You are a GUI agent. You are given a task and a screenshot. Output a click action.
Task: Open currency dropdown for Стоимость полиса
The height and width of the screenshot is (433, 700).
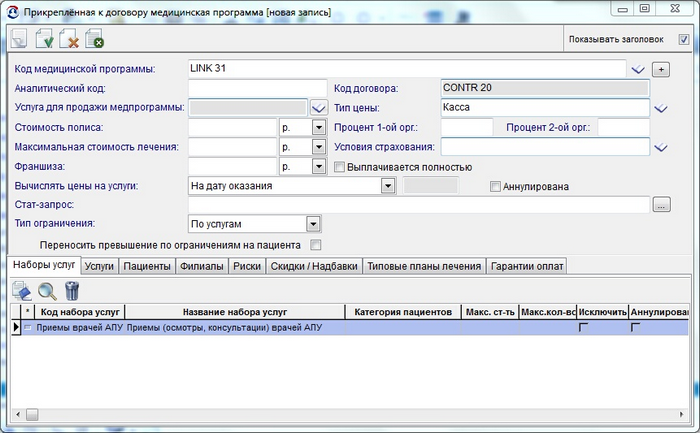(319, 128)
